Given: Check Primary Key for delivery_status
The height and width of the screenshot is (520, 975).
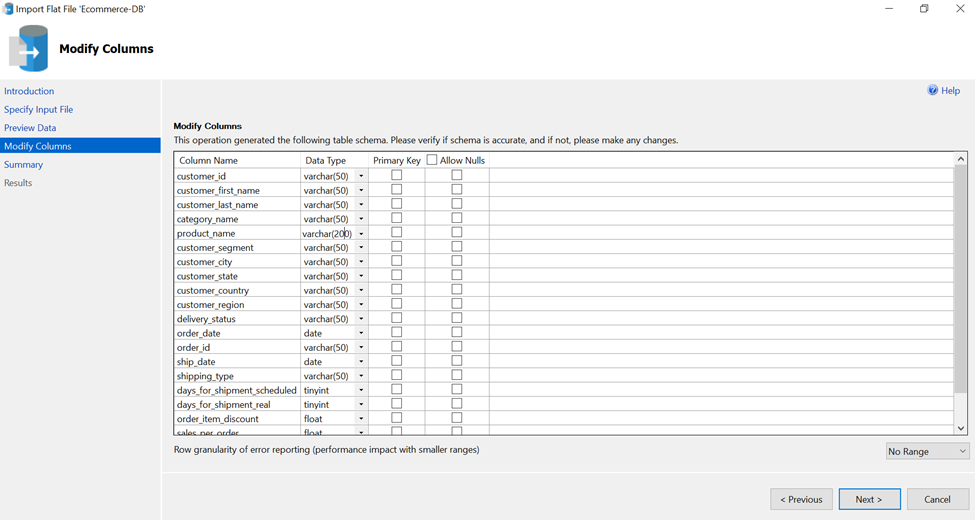Looking at the screenshot, I should (397, 318).
